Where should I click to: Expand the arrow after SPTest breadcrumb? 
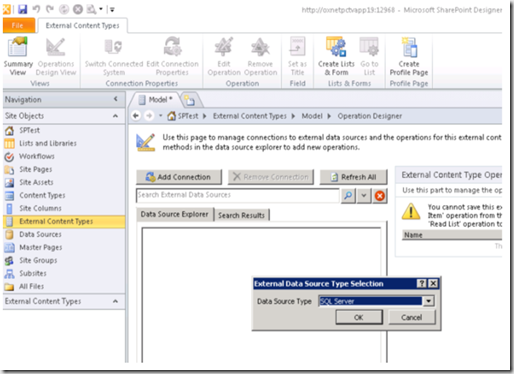click(x=204, y=116)
